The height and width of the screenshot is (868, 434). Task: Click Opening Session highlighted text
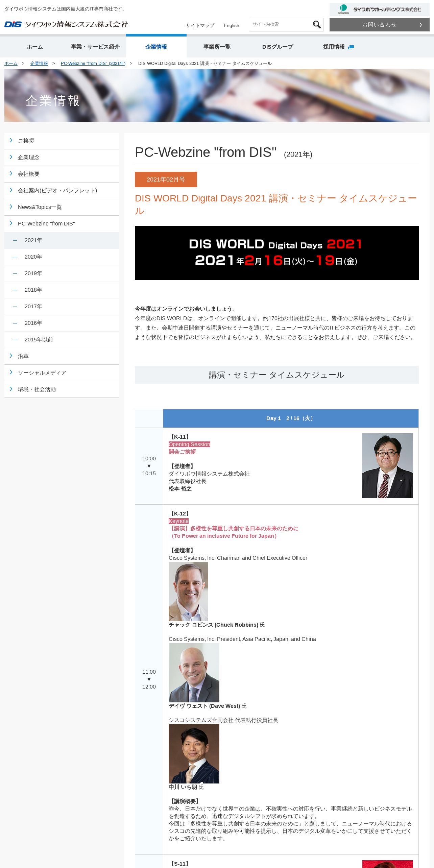coord(189,444)
